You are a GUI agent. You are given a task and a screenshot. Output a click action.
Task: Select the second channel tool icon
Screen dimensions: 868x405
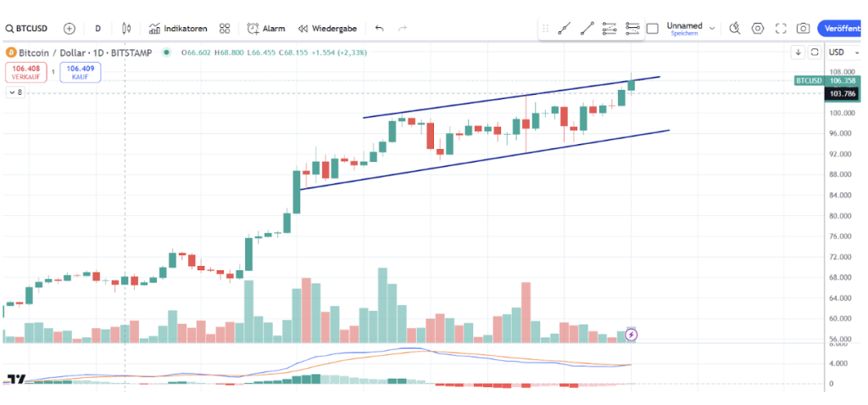pos(632,28)
